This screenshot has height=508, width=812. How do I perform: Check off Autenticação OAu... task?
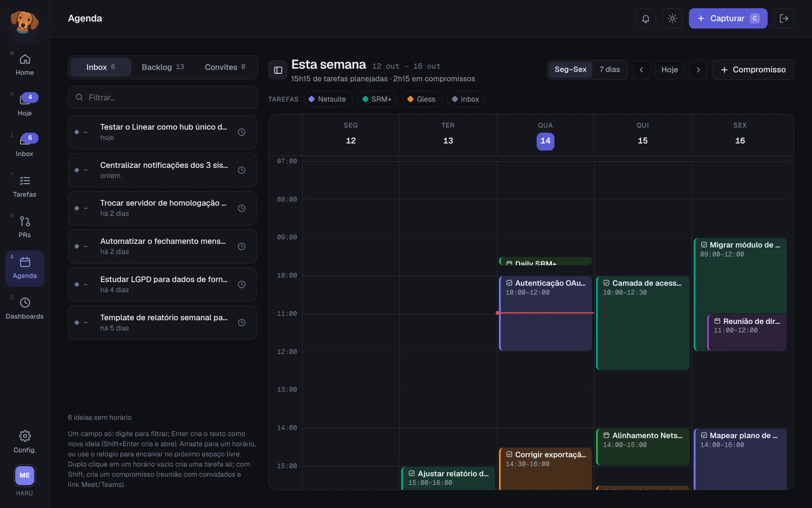[x=509, y=283]
